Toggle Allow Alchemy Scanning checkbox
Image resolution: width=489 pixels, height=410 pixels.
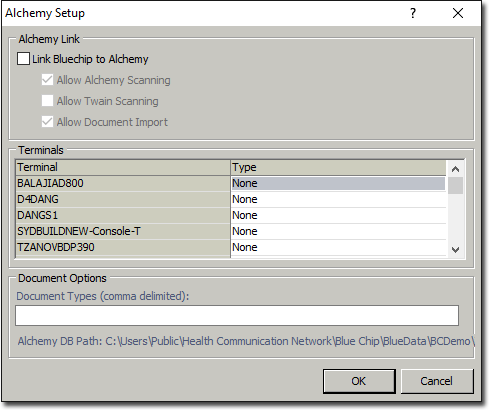[47, 80]
